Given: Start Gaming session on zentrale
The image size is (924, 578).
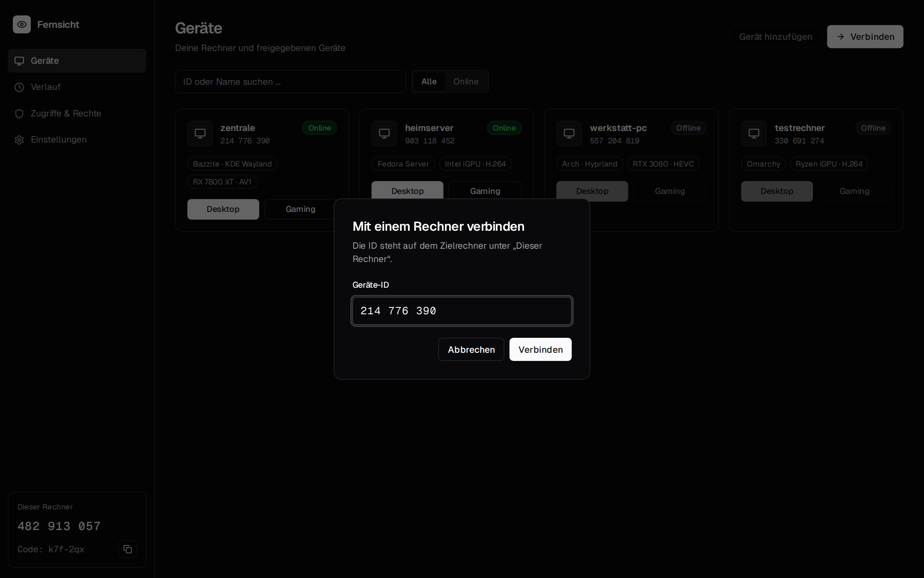Looking at the screenshot, I should pos(300,209).
